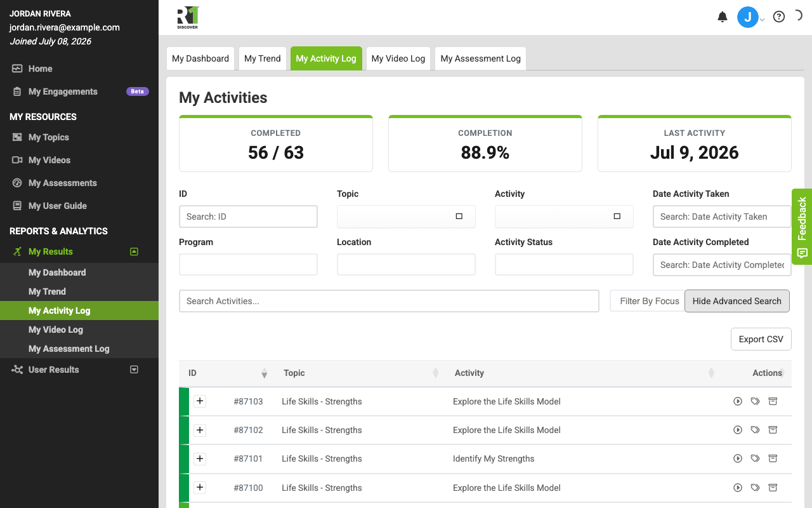Play activity #87101
812x508 pixels.
(x=738, y=458)
